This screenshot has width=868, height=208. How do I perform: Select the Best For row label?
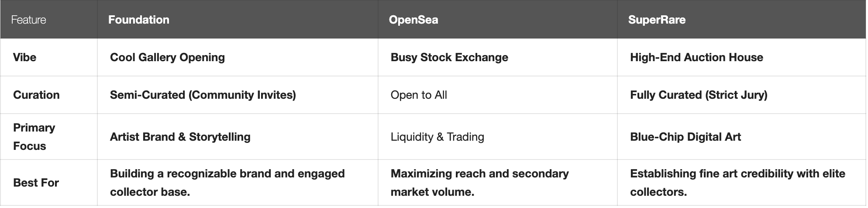(36, 183)
